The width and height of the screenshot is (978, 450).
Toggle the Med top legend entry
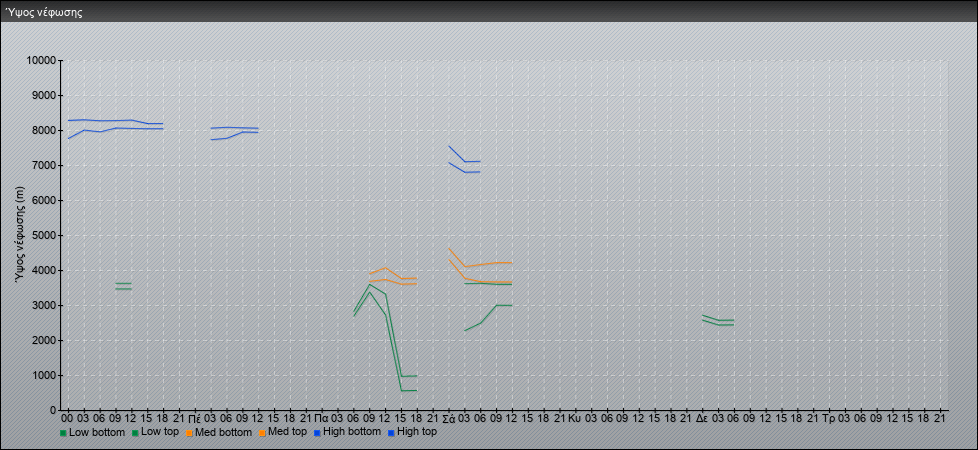[283, 432]
